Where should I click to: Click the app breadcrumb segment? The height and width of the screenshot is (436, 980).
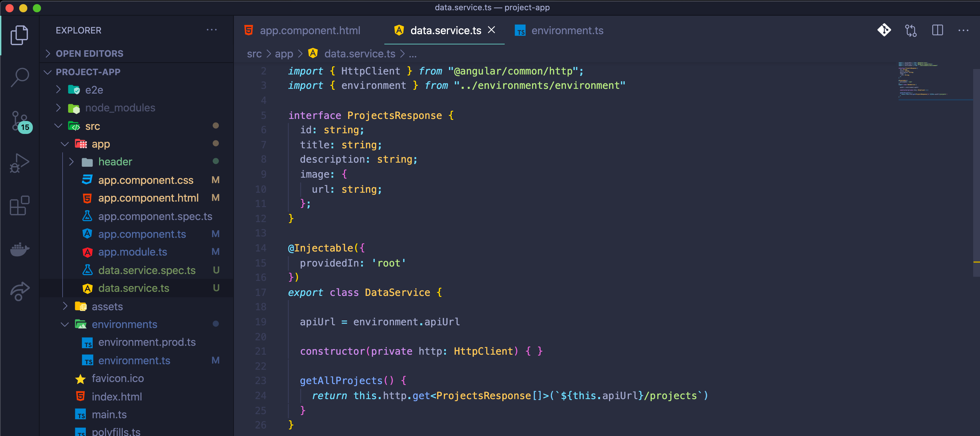284,54
